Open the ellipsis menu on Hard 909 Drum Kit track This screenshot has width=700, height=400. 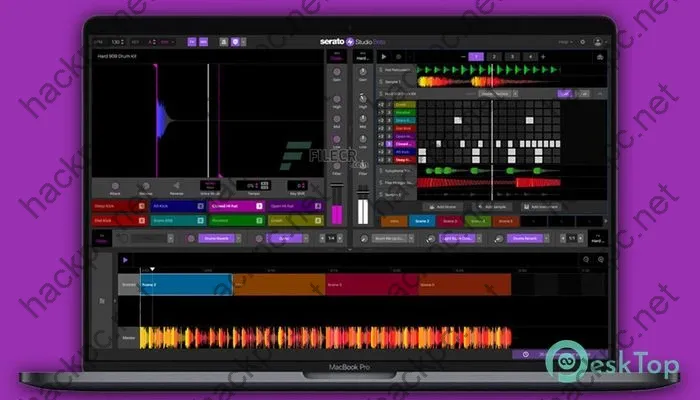click(x=600, y=94)
